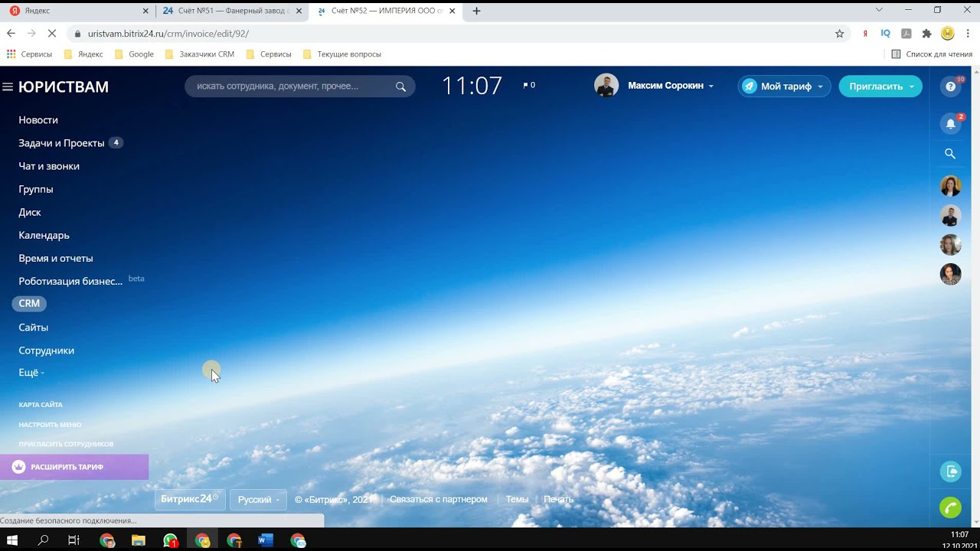
Task: Open Задачи и Проекты
Action: pyautogui.click(x=61, y=143)
